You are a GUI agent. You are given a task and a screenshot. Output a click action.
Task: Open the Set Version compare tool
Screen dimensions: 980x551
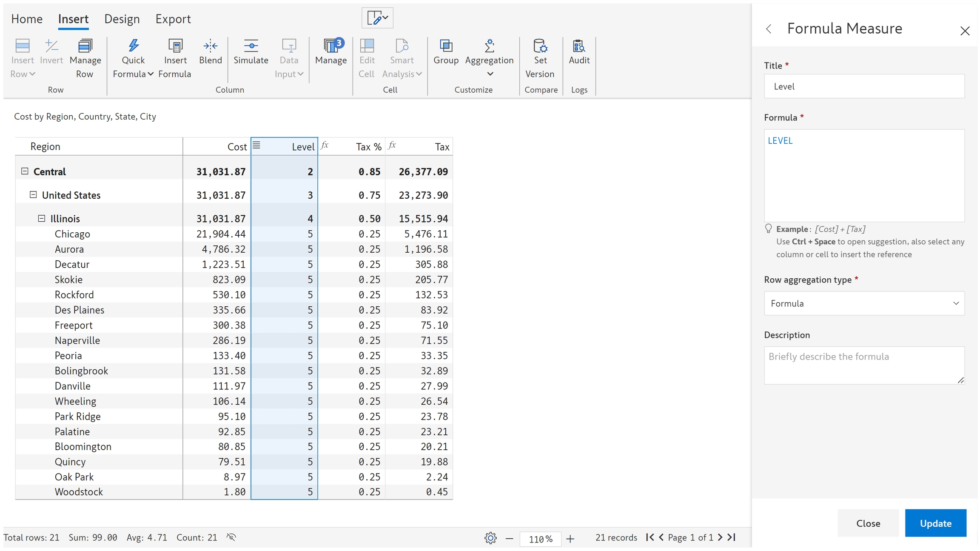pos(540,46)
